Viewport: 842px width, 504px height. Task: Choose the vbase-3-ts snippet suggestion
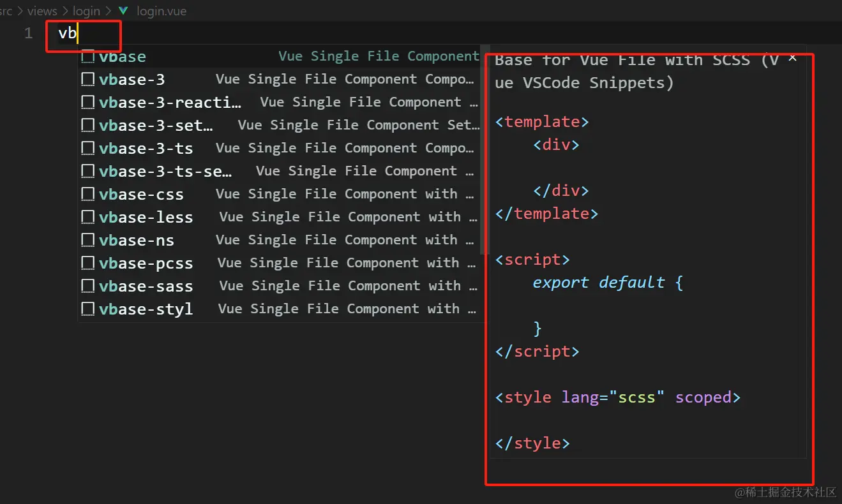(x=280, y=148)
